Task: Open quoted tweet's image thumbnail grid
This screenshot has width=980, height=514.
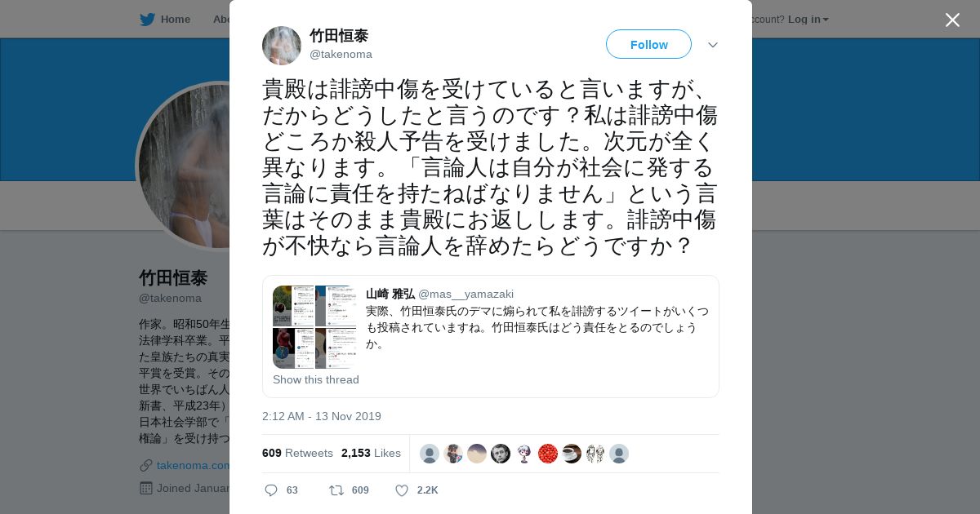Action: pos(314,327)
